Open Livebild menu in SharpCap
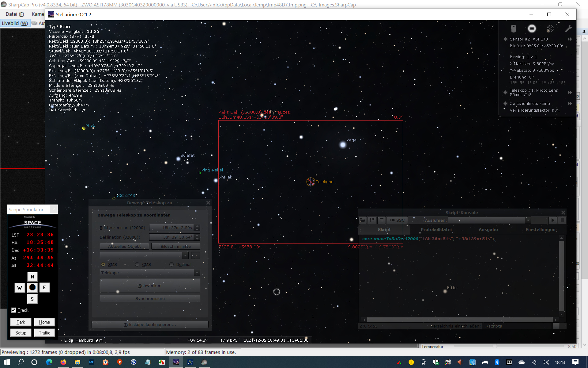The image size is (588, 368). coord(15,23)
